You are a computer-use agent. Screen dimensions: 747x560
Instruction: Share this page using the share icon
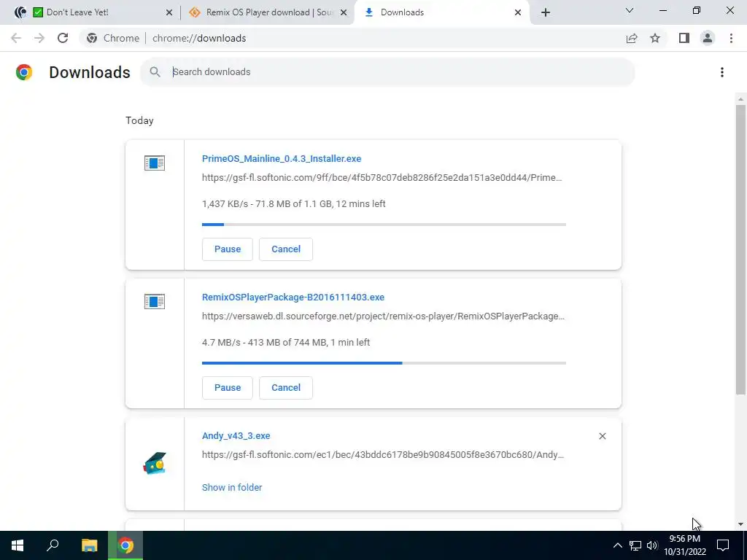[632, 38]
